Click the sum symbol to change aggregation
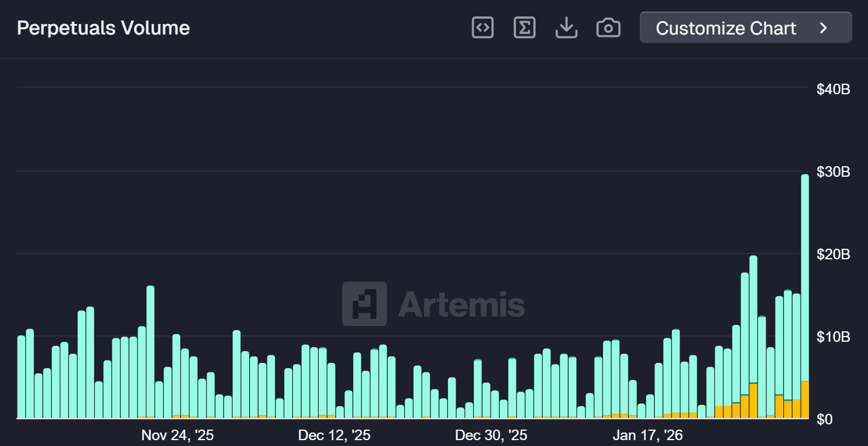The width and height of the screenshot is (868, 446). pos(524,27)
